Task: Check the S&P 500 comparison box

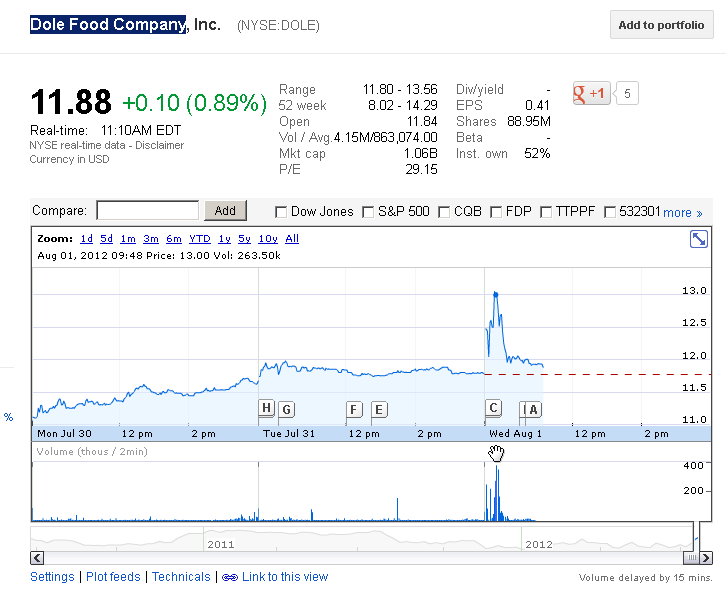Action: pyautogui.click(x=368, y=212)
